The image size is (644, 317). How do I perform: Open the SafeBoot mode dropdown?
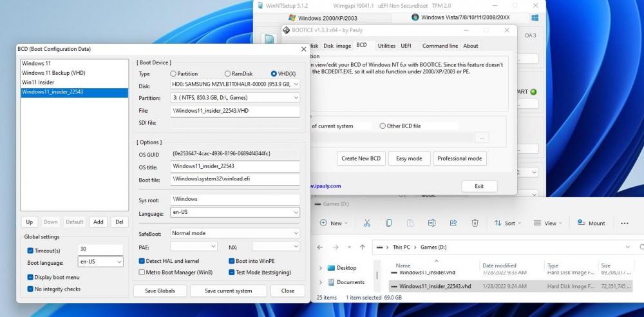[x=235, y=233]
